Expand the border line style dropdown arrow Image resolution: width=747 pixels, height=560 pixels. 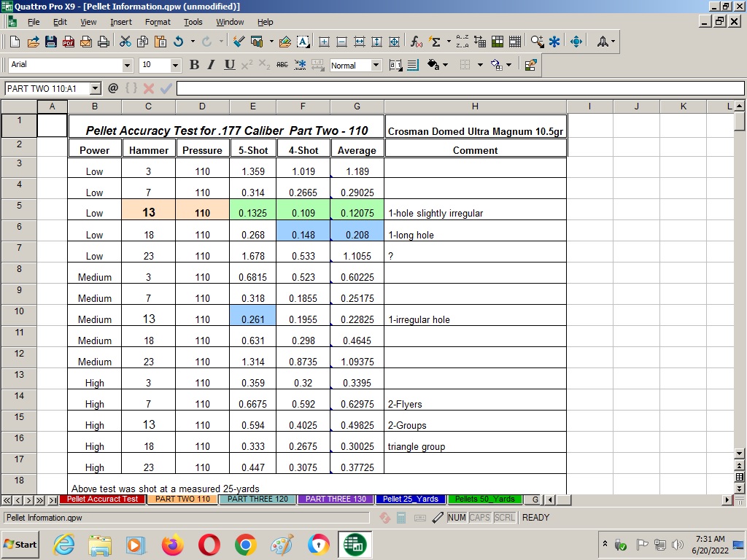click(480, 65)
